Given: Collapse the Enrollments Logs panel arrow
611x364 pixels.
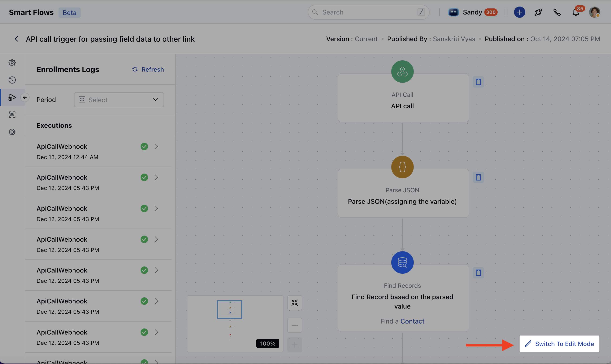Looking at the screenshot, I should pos(25,97).
